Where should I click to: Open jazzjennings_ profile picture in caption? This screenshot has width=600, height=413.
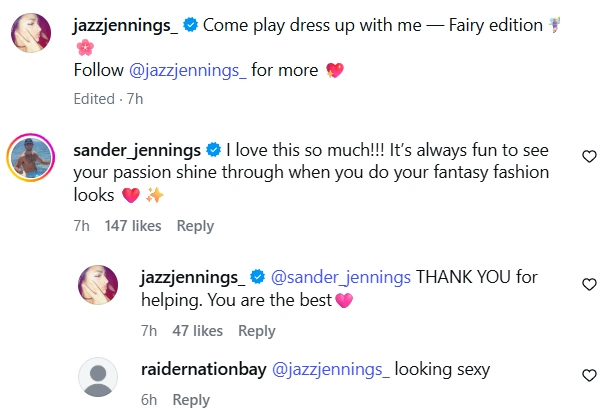[x=31, y=33]
